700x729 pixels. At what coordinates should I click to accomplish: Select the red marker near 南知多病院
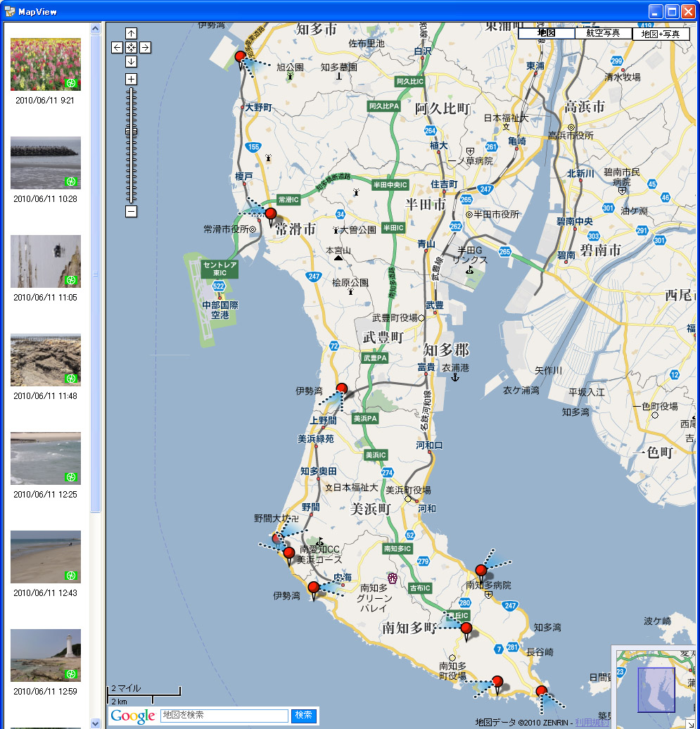click(x=481, y=571)
